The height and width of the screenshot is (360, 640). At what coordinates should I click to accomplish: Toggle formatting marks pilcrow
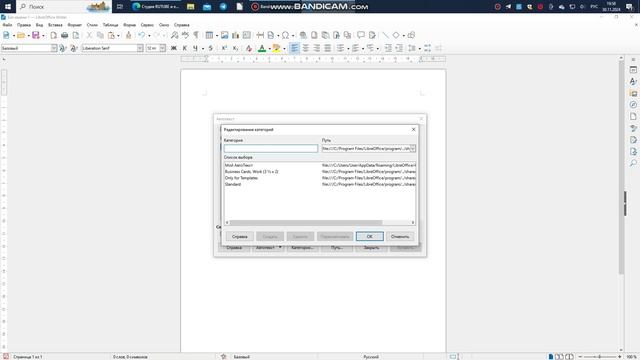tap(196, 36)
